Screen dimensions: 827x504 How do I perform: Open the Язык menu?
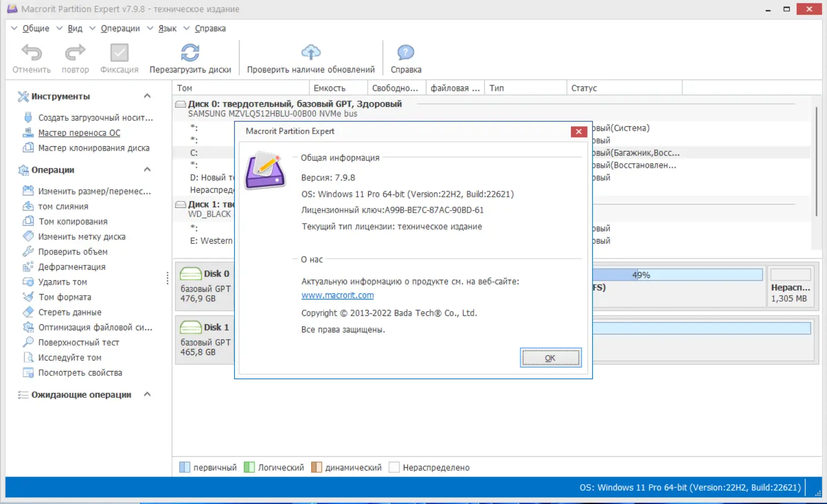(166, 28)
